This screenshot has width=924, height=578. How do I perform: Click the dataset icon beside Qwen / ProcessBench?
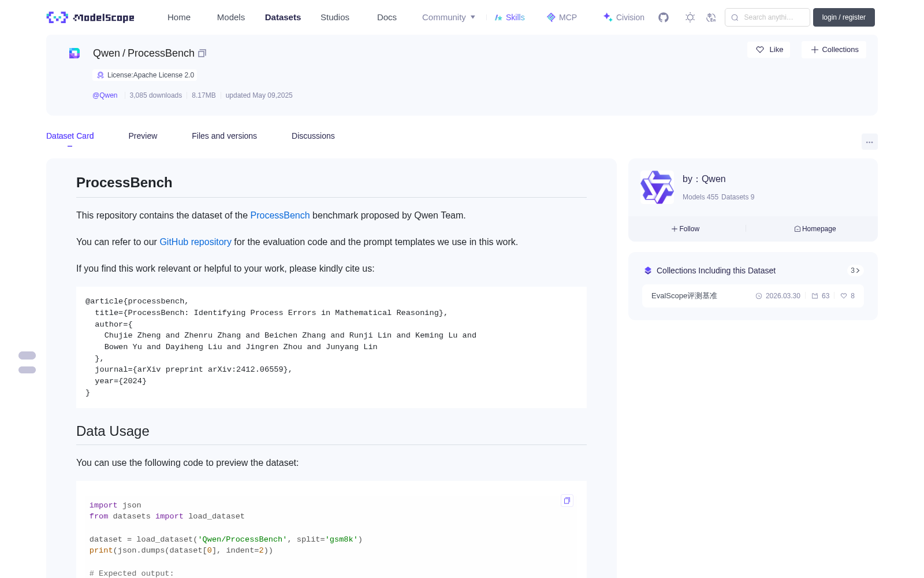tap(74, 53)
